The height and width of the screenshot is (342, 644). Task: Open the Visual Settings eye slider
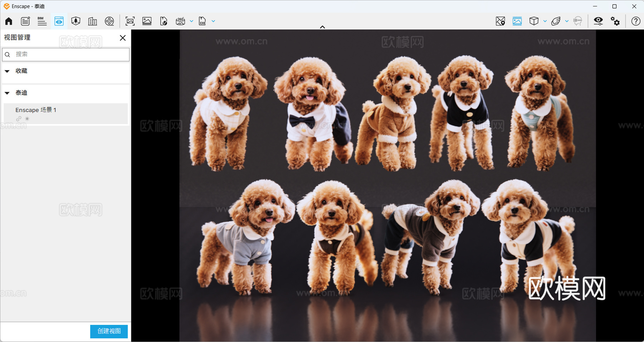pyautogui.click(x=598, y=21)
